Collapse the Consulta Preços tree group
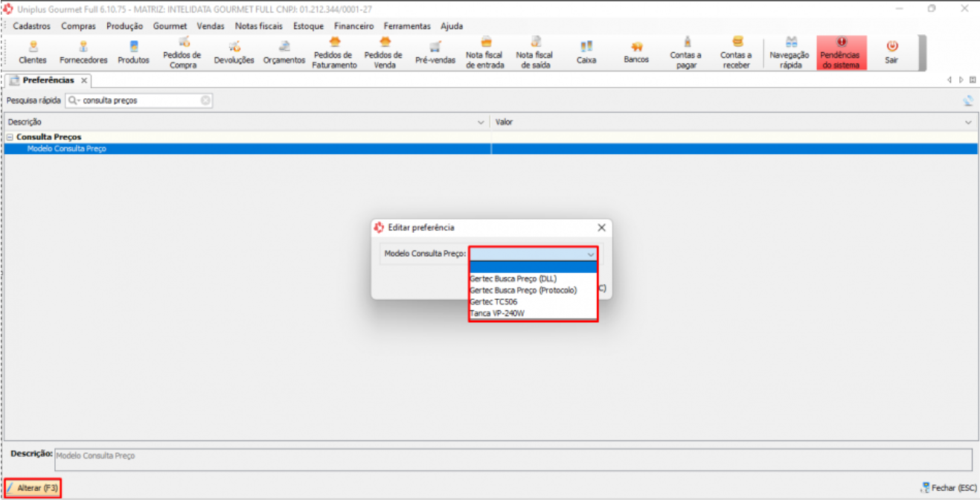This screenshot has height=500, width=980. [10, 138]
